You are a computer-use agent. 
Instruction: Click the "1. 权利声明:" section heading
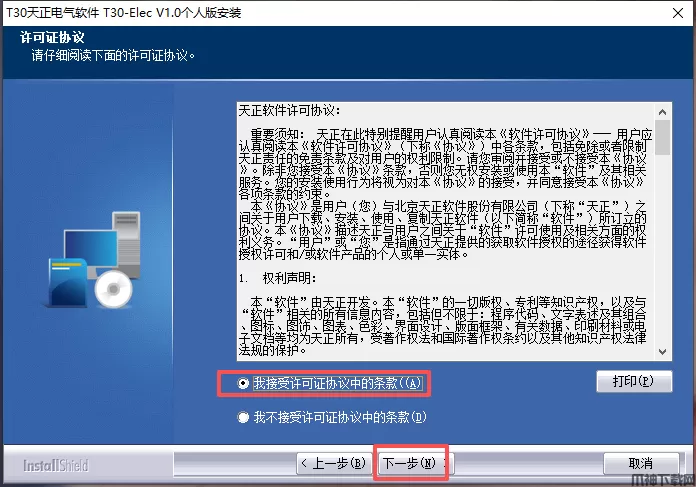[278, 278]
